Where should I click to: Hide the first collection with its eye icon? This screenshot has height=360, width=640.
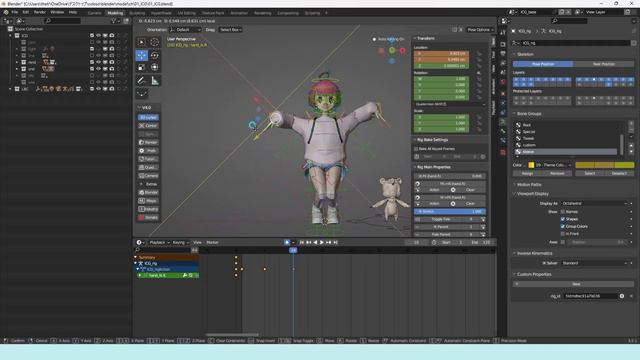coord(98,36)
